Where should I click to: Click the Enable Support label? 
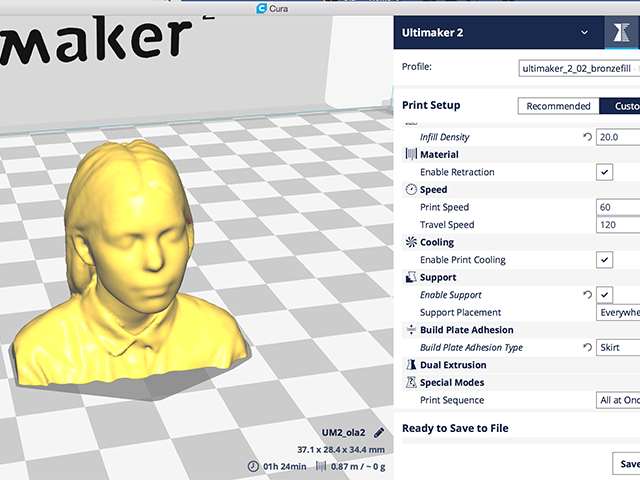[x=451, y=295]
